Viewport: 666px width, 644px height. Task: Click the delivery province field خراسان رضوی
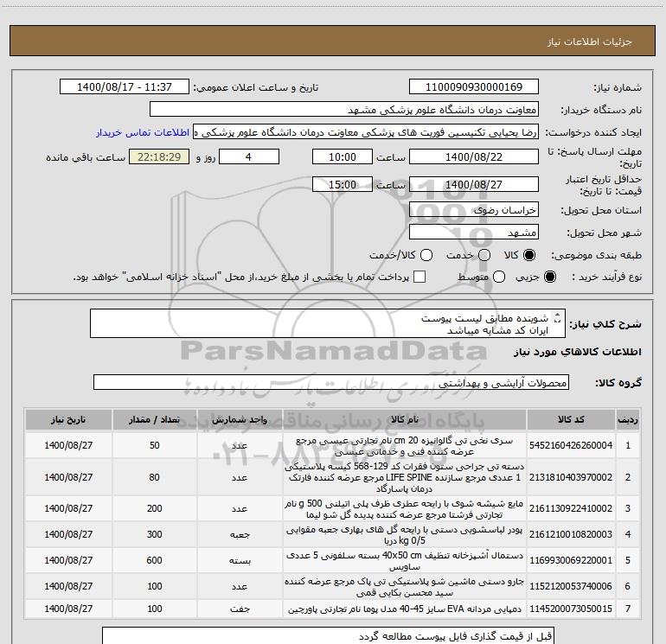[x=474, y=210]
